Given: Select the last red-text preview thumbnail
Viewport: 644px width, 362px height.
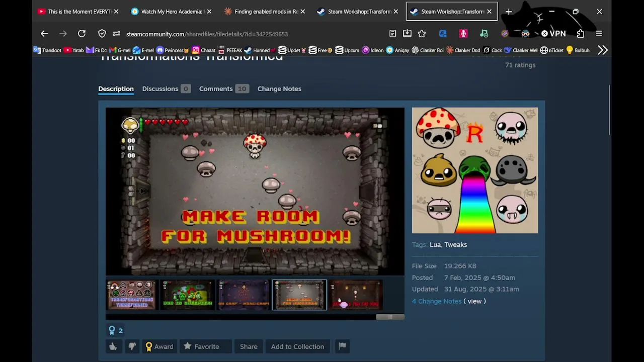Looking at the screenshot, I should click(356, 295).
